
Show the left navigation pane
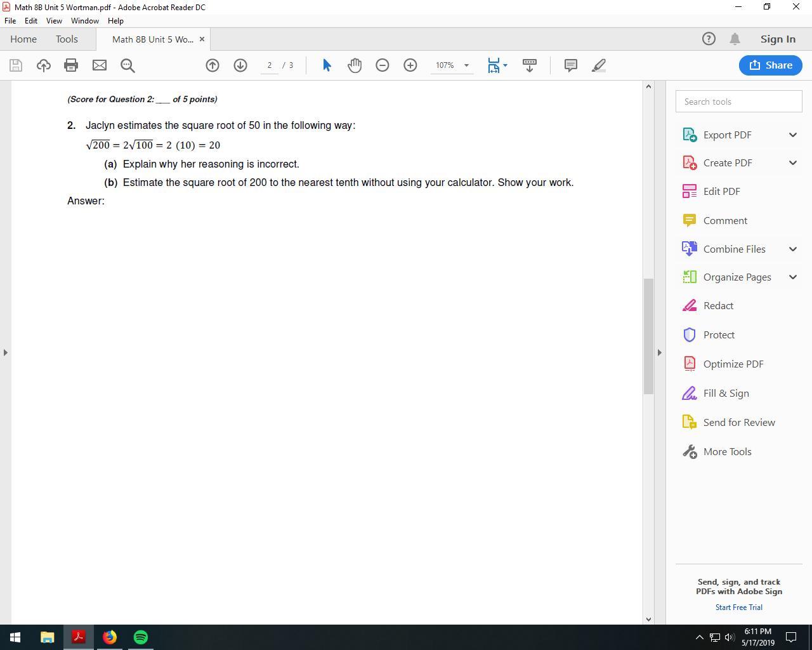5,352
